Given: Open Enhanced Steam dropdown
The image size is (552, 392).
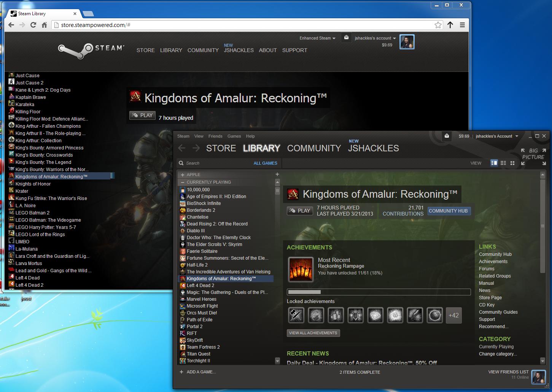Looking at the screenshot, I should (x=317, y=38).
